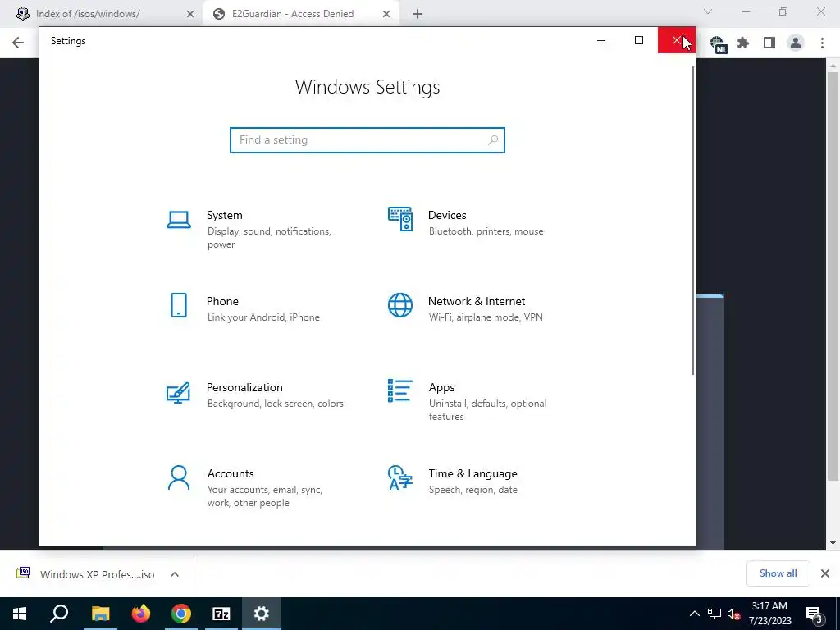Close the Index of /isos/windows/ tab

pyautogui.click(x=190, y=14)
